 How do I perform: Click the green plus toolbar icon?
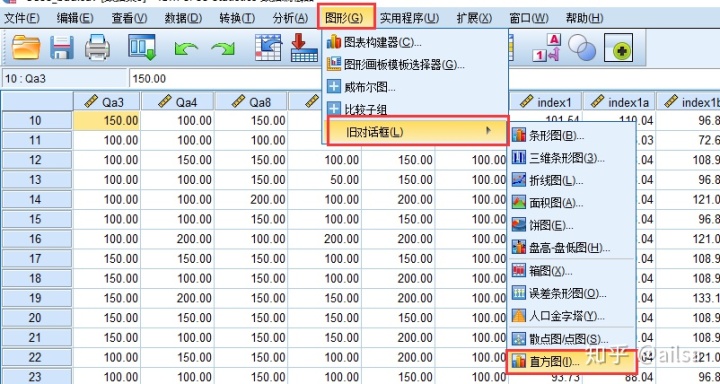[x=618, y=47]
